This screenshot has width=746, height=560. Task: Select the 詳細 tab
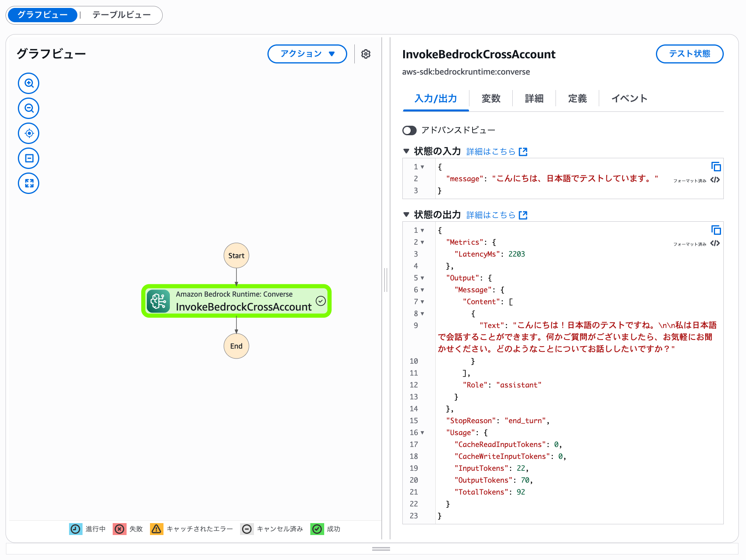(534, 99)
